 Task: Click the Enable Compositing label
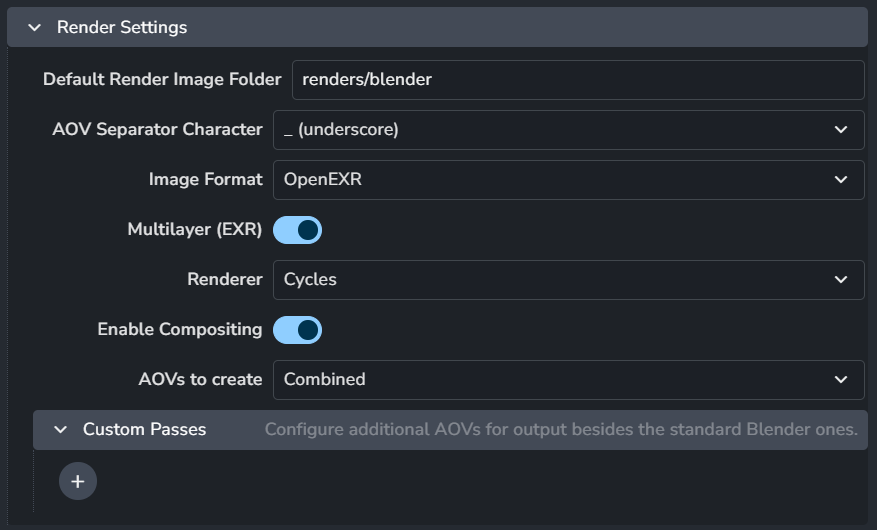click(180, 330)
